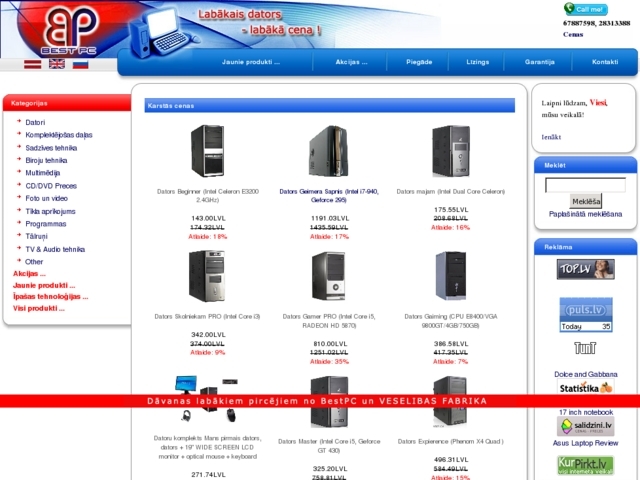The width and height of the screenshot is (640, 480).
Task: Click the salidzini.lv banner
Action: pyautogui.click(x=585, y=427)
